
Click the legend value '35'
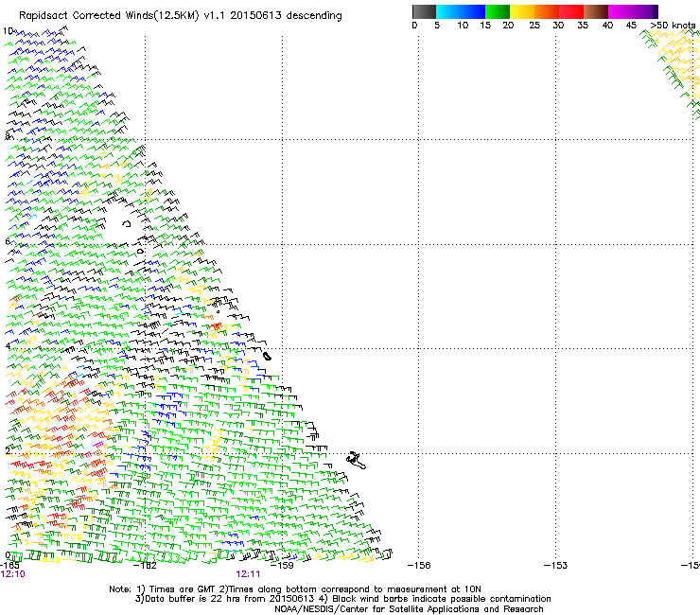click(583, 26)
